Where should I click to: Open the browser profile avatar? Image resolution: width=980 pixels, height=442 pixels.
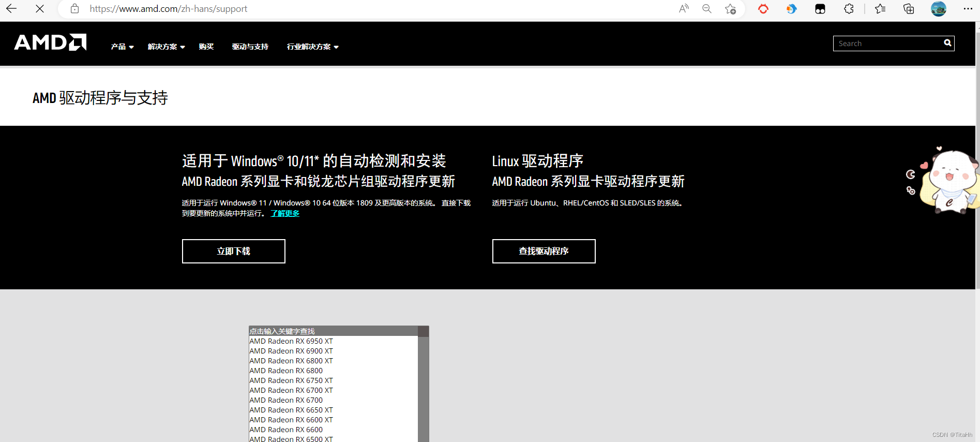(x=939, y=9)
